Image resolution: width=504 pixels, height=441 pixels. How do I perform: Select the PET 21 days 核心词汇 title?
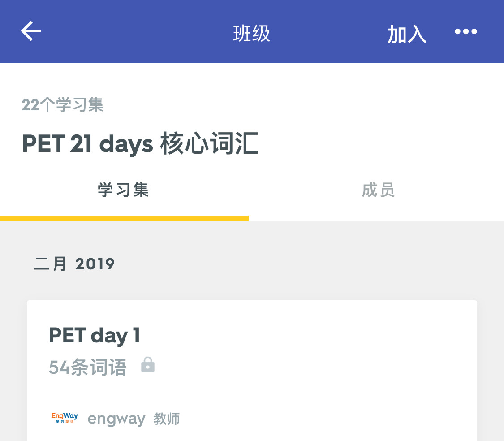coord(140,144)
